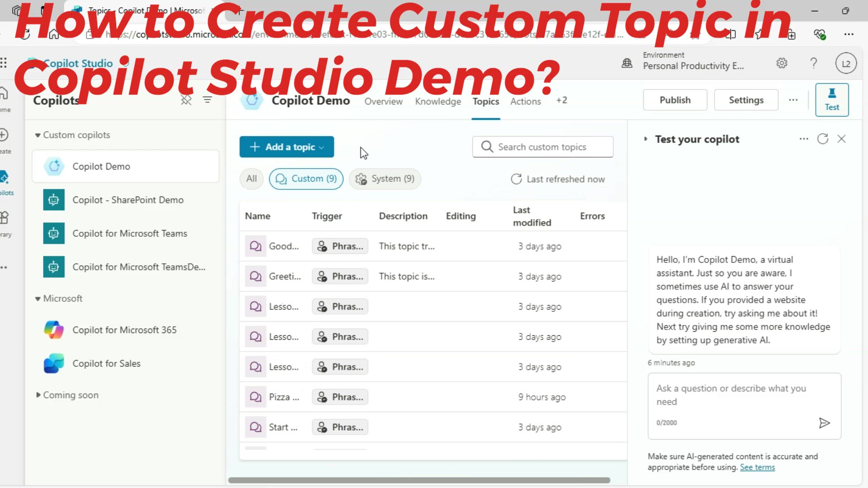The width and height of the screenshot is (868, 488).
Task: Open the Greeti... topic
Action: [284, 277]
